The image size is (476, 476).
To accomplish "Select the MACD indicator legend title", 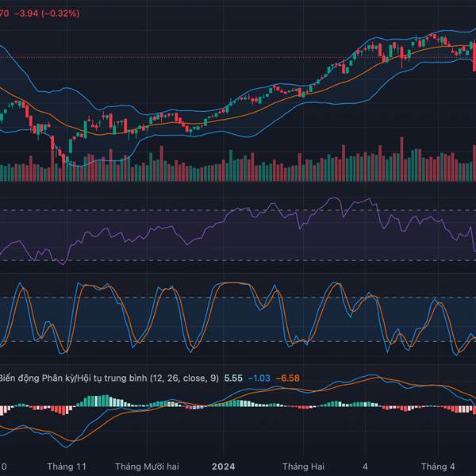I will pos(109,378).
